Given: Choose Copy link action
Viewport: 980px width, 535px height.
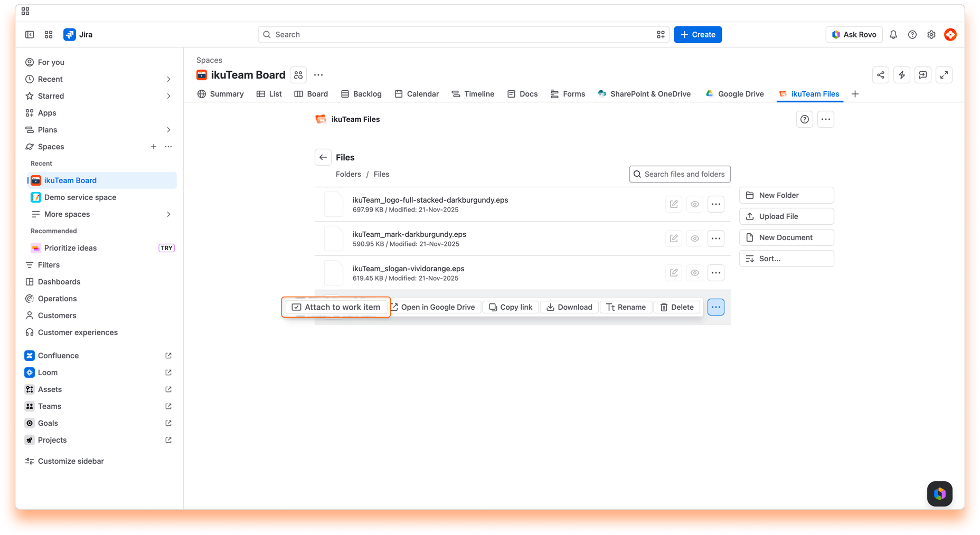Looking at the screenshot, I should [x=511, y=307].
